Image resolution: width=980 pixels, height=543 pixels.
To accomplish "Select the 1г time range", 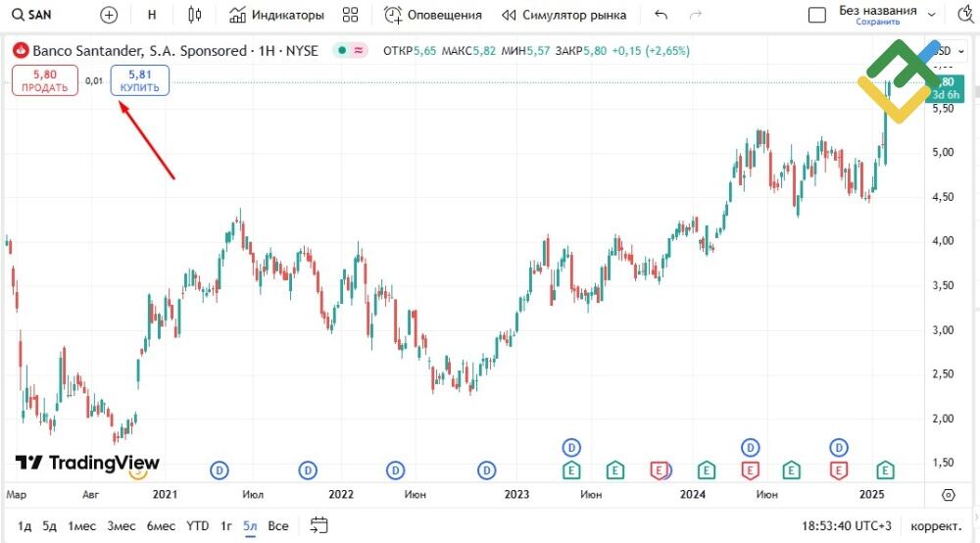I will (226, 525).
